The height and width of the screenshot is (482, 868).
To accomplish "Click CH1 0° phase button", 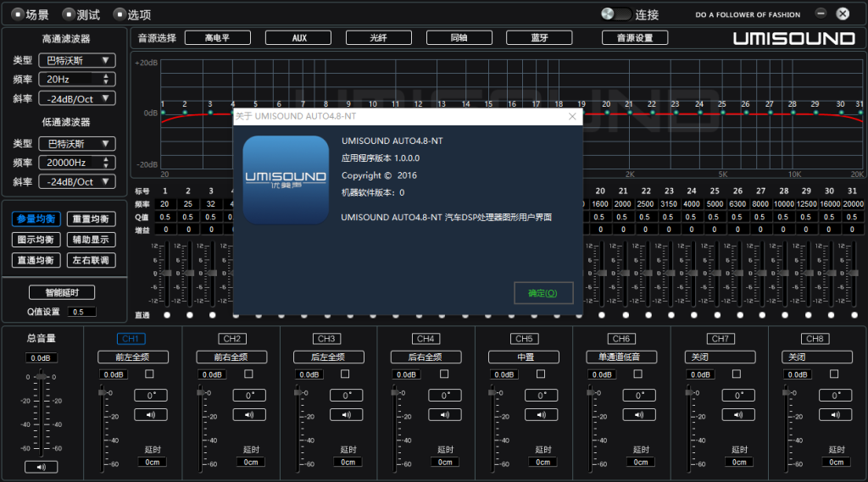I will pyautogui.click(x=151, y=395).
